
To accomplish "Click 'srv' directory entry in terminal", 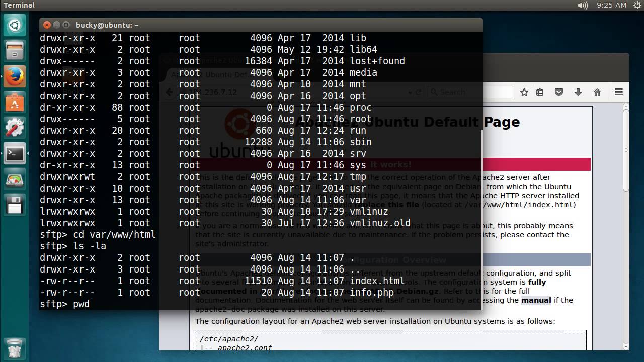I will [358, 153].
